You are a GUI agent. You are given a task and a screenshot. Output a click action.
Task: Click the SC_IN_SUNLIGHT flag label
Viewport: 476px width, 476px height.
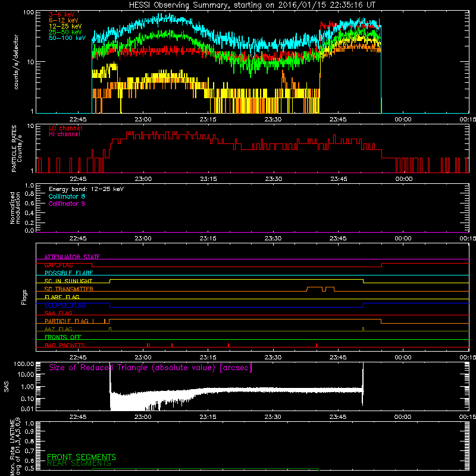(x=68, y=281)
